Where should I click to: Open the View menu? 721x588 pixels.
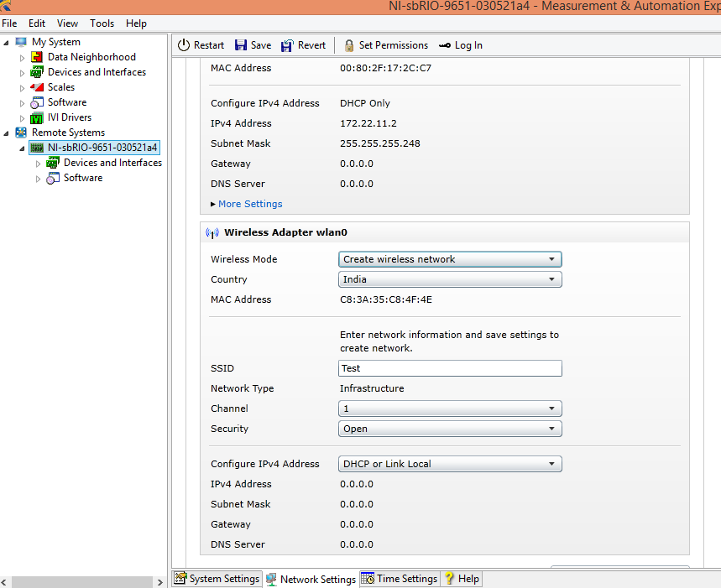(68, 23)
